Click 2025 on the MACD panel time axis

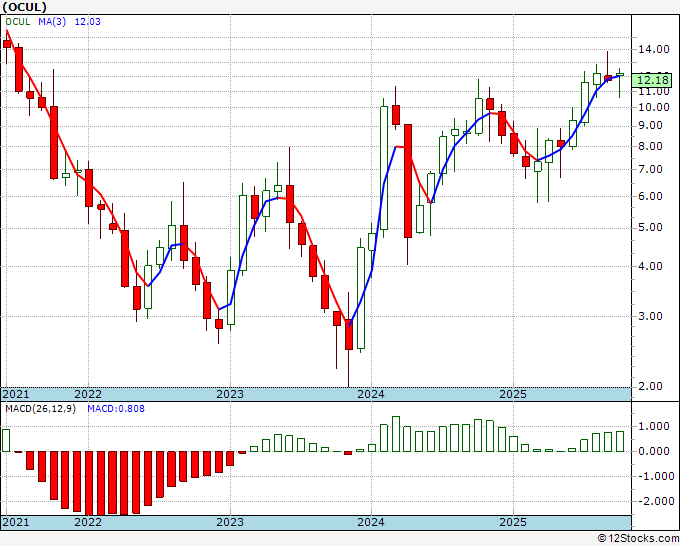coord(513,522)
